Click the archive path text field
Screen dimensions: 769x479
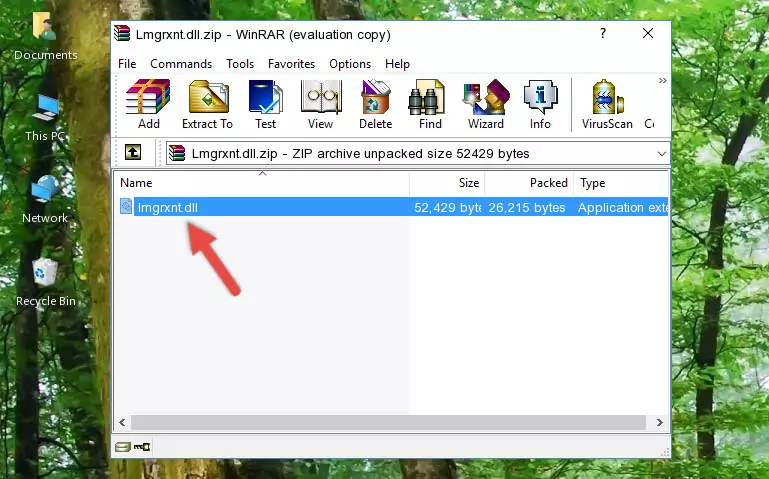(418, 153)
